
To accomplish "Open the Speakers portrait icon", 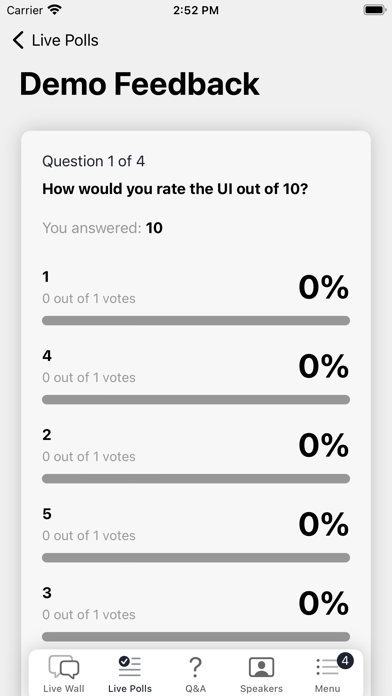I will [x=261, y=667].
